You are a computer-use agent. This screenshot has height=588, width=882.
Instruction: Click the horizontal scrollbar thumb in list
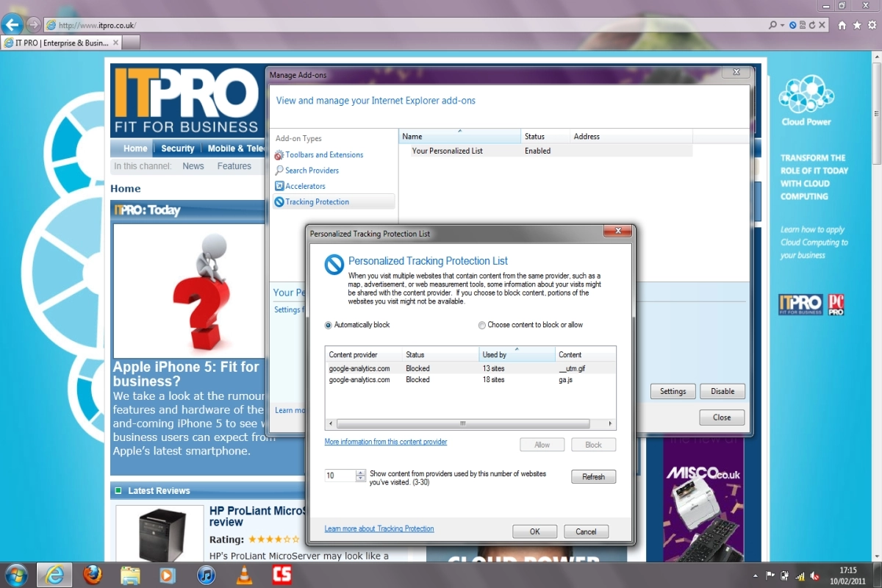tap(463, 424)
